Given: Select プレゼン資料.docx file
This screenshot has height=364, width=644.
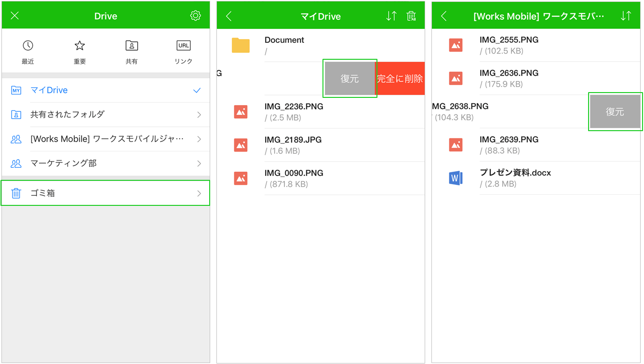Looking at the screenshot, I should pos(515,178).
